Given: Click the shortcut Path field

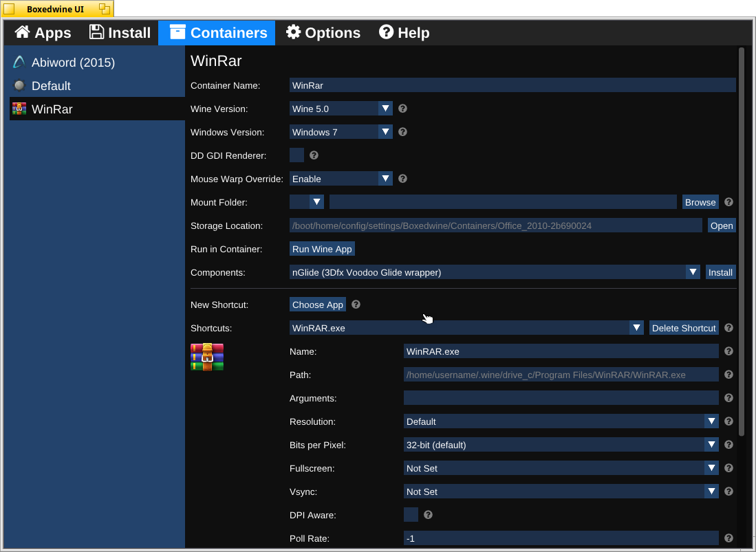Looking at the screenshot, I should point(561,375).
